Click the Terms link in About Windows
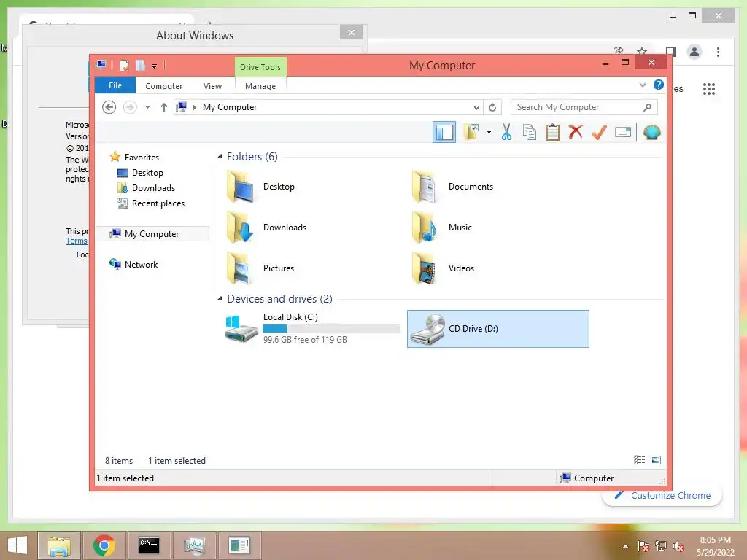Viewport: 747px width, 560px height. tap(76, 241)
